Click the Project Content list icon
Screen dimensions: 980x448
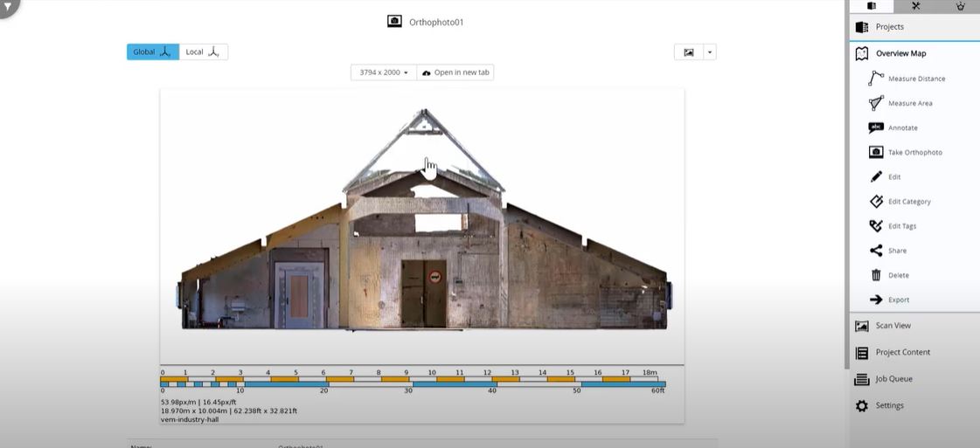(x=862, y=353)
